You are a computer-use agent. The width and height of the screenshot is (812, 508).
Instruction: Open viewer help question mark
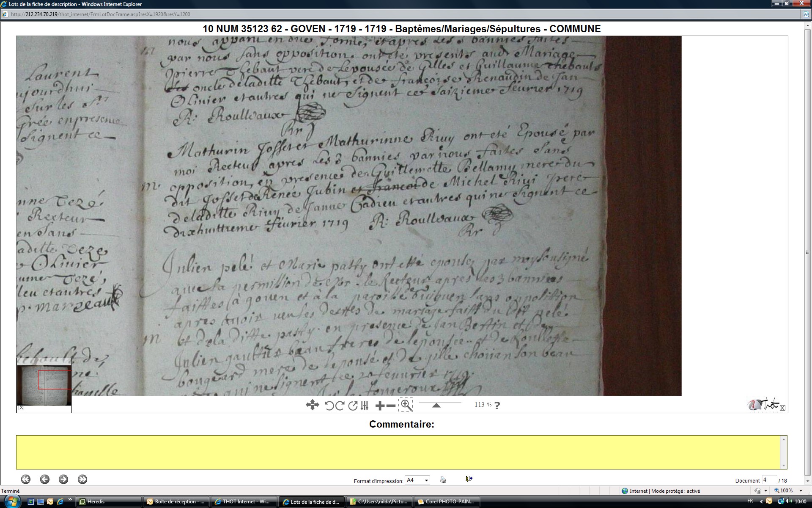[x=497, y=405]
